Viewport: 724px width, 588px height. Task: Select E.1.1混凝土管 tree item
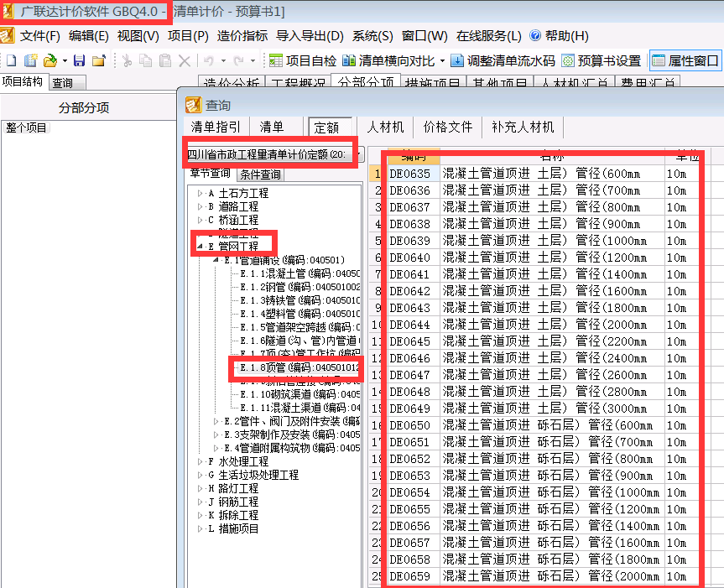(x=300, y=273)
